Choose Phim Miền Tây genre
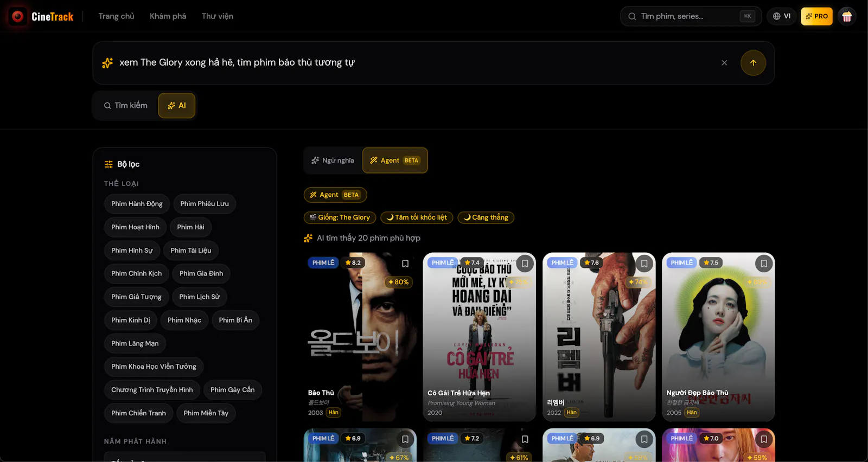Viewport: 868px width, 462px height. [x=206, y=413]
